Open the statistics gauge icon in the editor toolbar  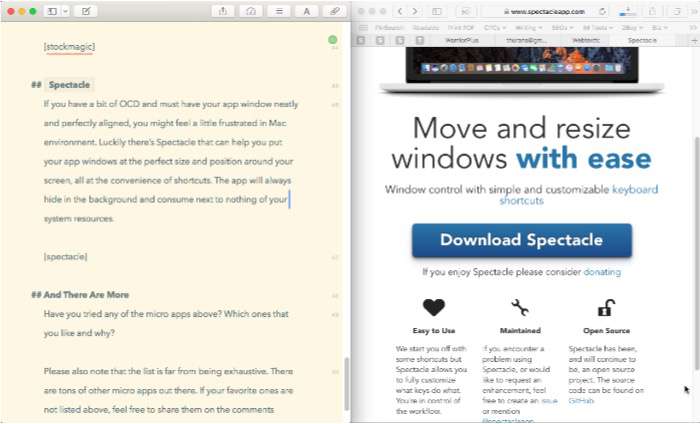click(x=251, y=11)
